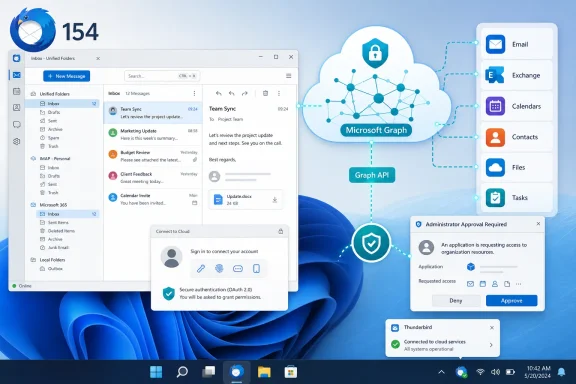Click the calendar icon under Requested access
Viewport: 576px width, 384px height.
point(483,284)
